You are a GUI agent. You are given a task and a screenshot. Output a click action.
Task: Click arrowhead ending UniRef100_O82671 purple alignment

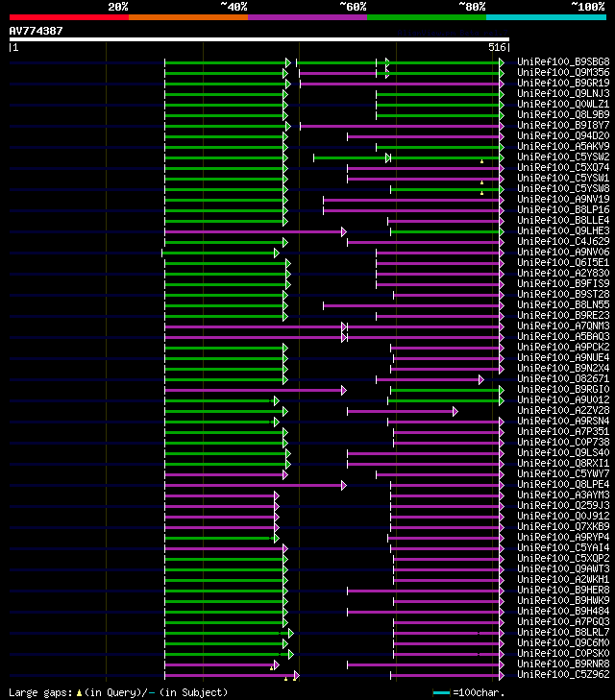[481, 380]
